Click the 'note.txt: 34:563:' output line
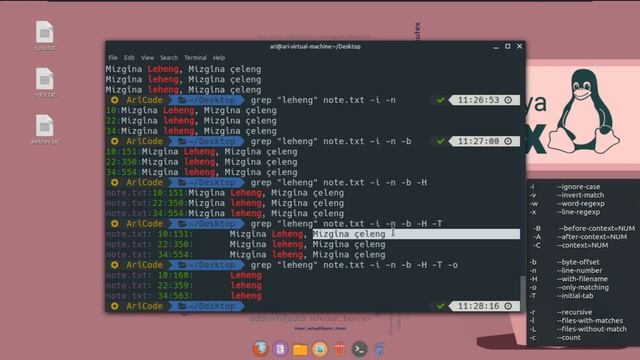The image size is (640, 360). pyautogui.click(x=184, y=296)
